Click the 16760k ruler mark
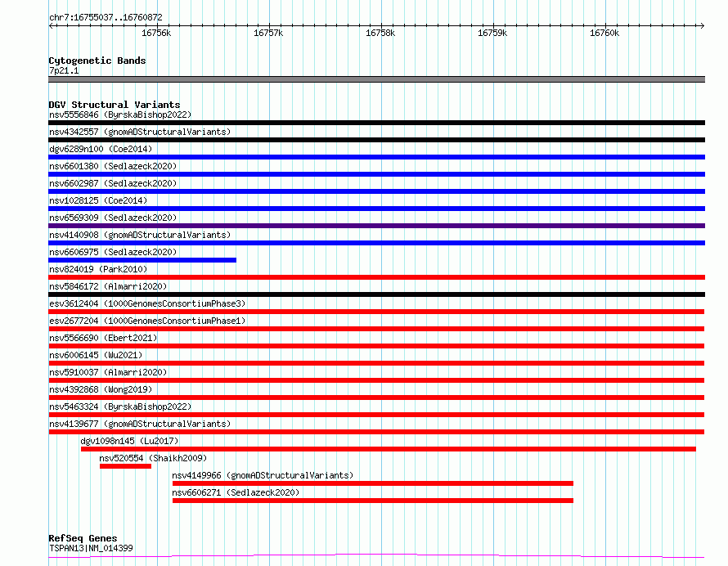The image size is (728, 566). [x=604, y=33]
